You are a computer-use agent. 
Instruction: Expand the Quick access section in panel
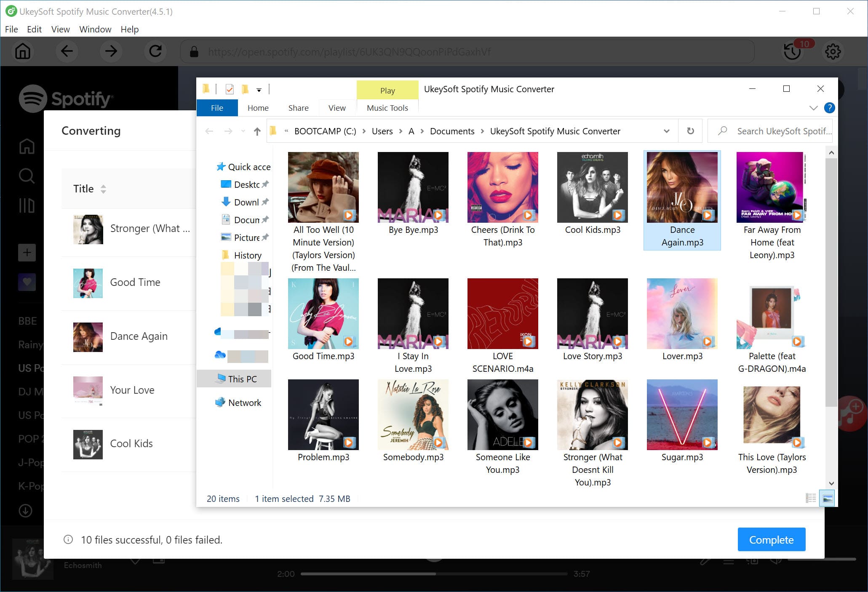coord(208,166)
